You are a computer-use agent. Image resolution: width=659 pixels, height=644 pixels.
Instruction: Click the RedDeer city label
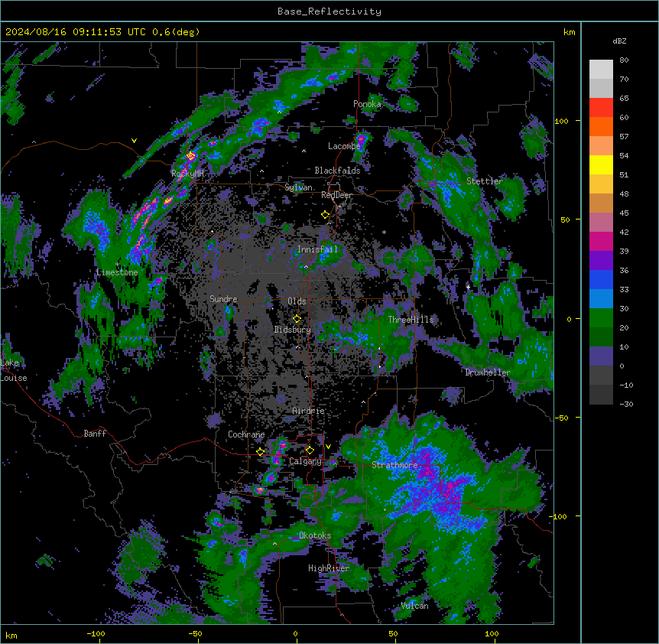coord(336,195)
